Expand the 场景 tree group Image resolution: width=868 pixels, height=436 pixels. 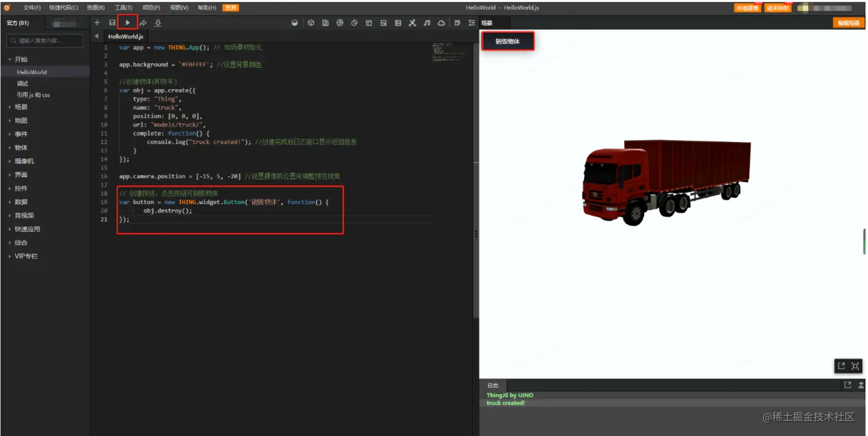[21, 107]
